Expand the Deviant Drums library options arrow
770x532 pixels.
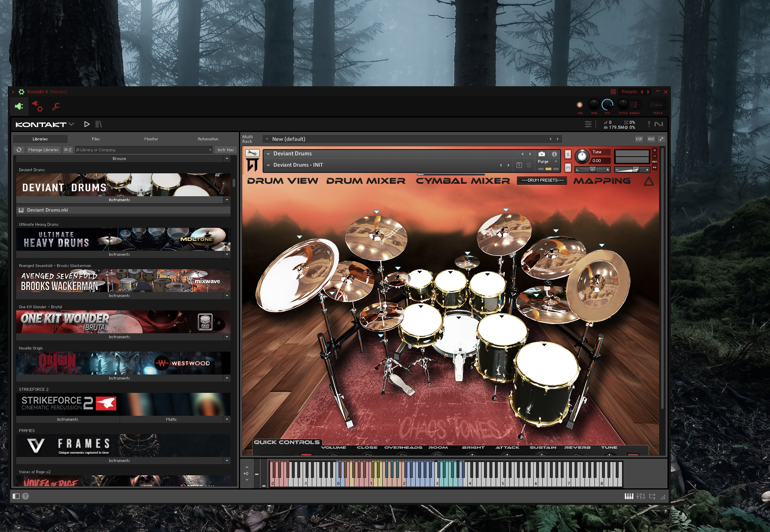coord(227,200)
